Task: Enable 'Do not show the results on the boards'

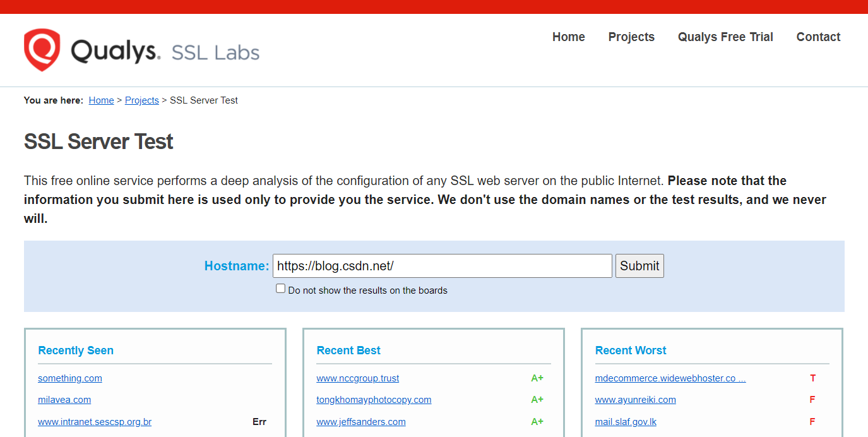Action: [280, 288]
